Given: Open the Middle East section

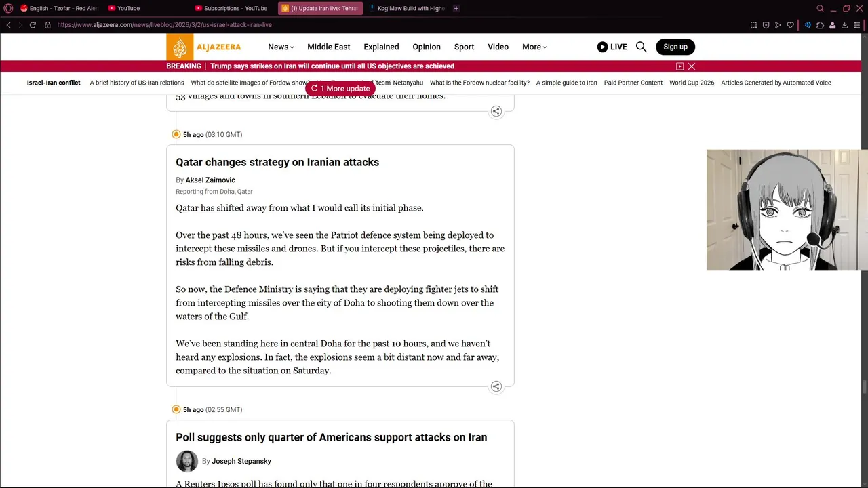Looking at the screenshot, I should 329,47.
